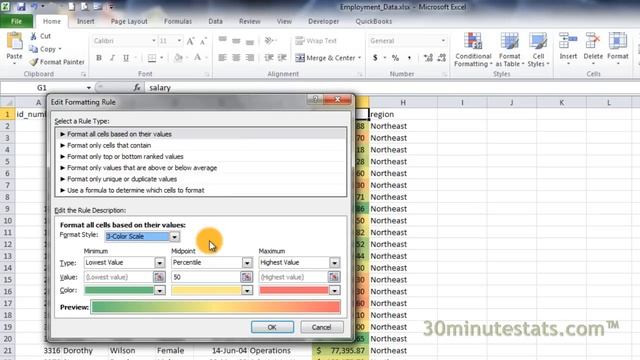This screenshot has width=640, height=360.
Task: Click the Midpoint value field showing 50
Action: 206,277
